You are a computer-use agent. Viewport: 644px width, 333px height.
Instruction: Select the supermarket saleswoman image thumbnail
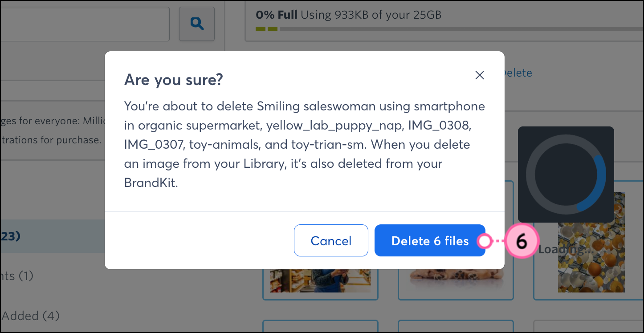point(320,281)
